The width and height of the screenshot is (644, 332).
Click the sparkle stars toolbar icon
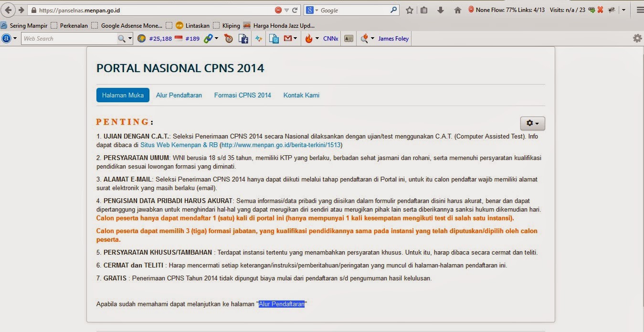click(258, 39)
